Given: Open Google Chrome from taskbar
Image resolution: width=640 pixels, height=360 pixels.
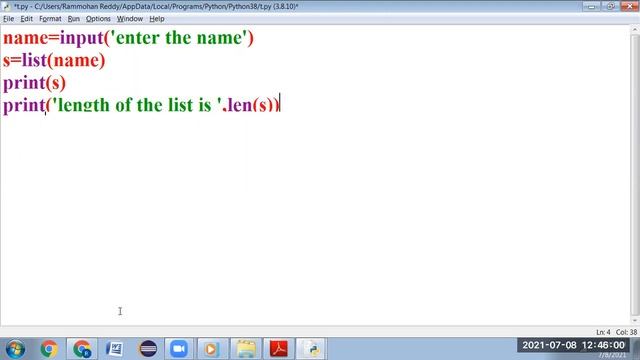Looking at the screenshot, I should (x=49, y=349).
